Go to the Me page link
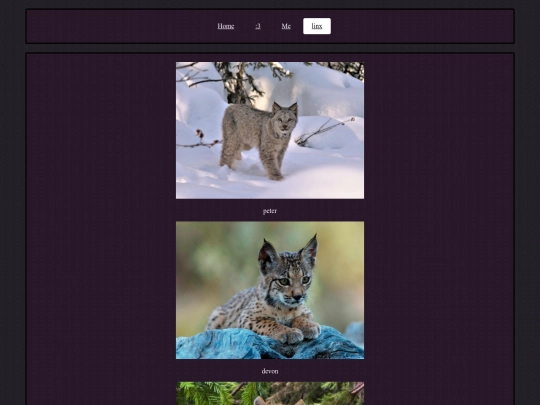Screen dimensions: 540x405 click(286, 26)
